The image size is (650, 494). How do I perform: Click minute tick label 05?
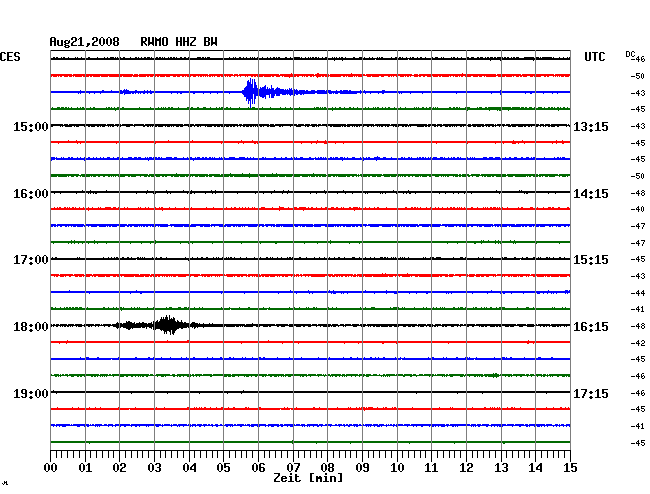[x=223, y=467]
